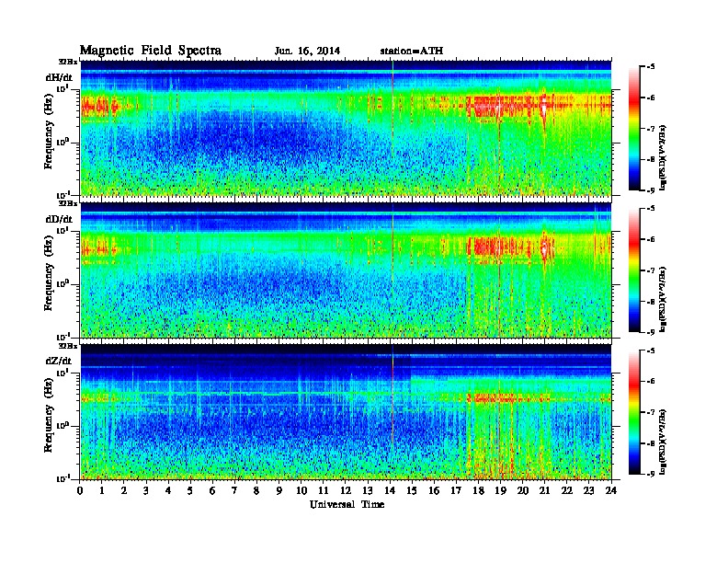Click hour "9" on Universal Time axis
Viewport: 728px width, 563px height.
279,491
